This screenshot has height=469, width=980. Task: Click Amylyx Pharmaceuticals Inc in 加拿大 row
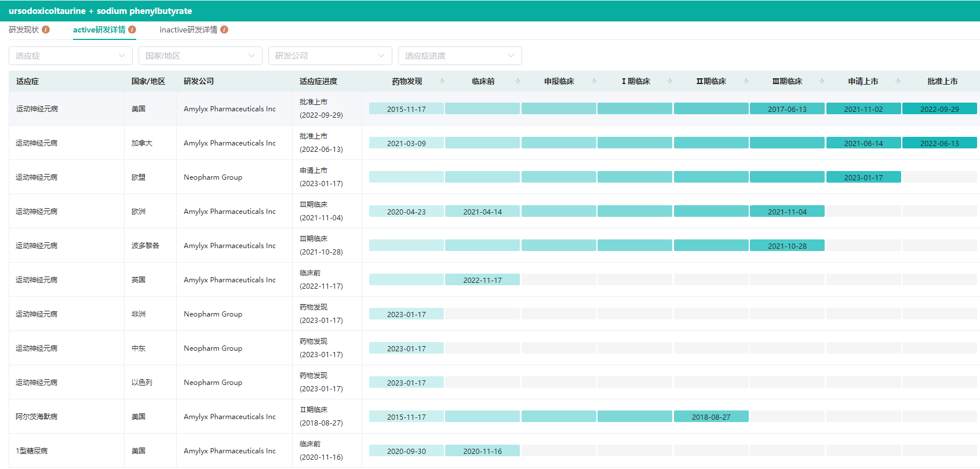[x=229, y=143]
